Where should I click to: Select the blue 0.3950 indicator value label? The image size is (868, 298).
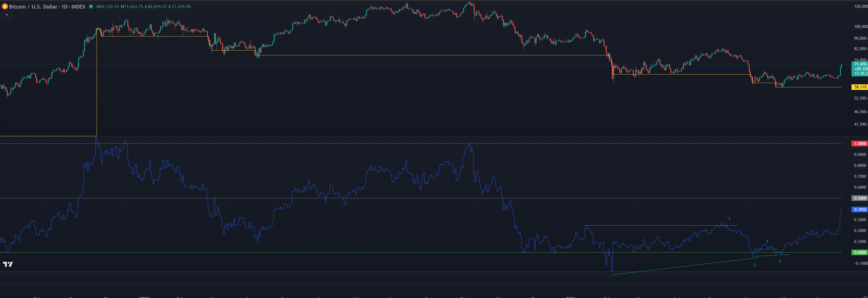coord(859,210)
